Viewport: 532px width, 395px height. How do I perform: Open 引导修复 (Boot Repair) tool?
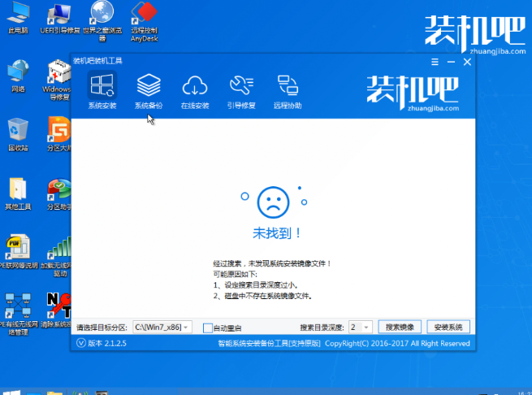(x=241, y=89)
